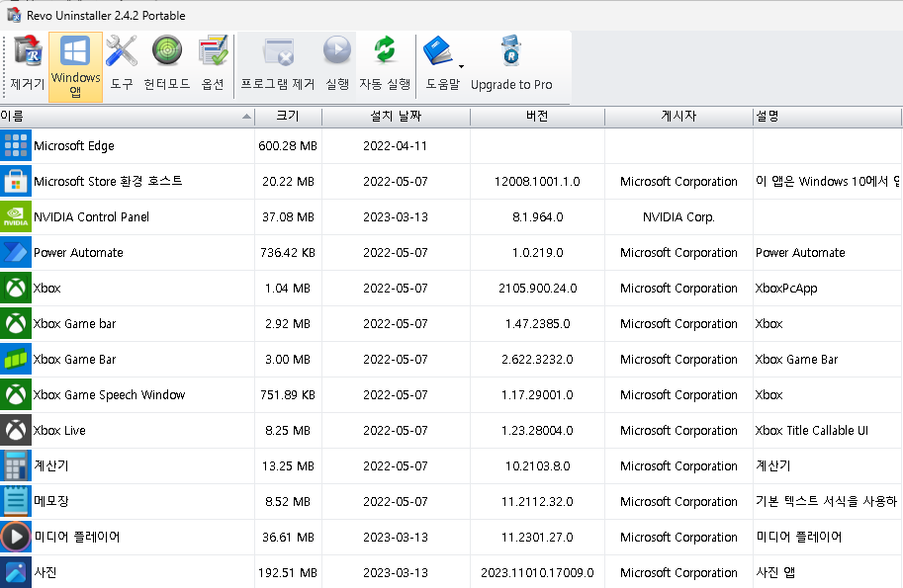Click the 미디어 플레이어 play icon
The height and width of the screenshot is (588, 903).
click(16, 538)
